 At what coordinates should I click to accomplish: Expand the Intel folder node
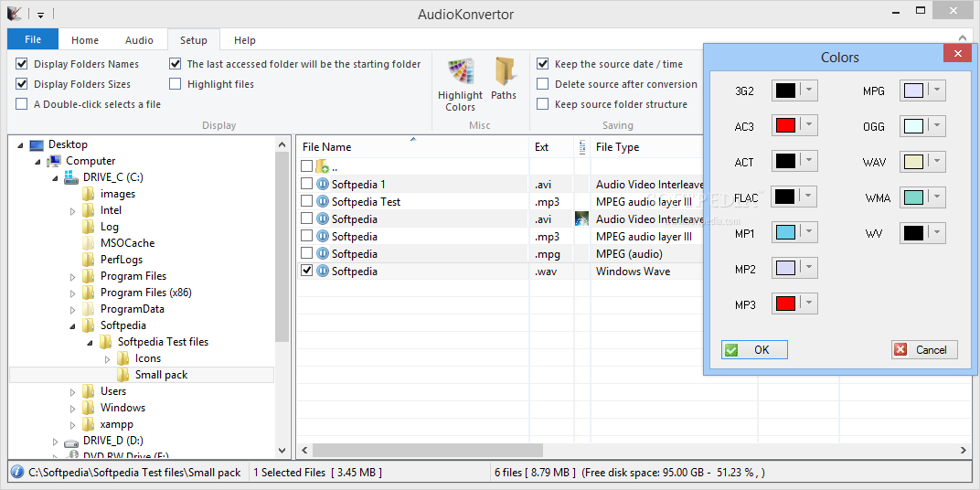coord(72,210)
